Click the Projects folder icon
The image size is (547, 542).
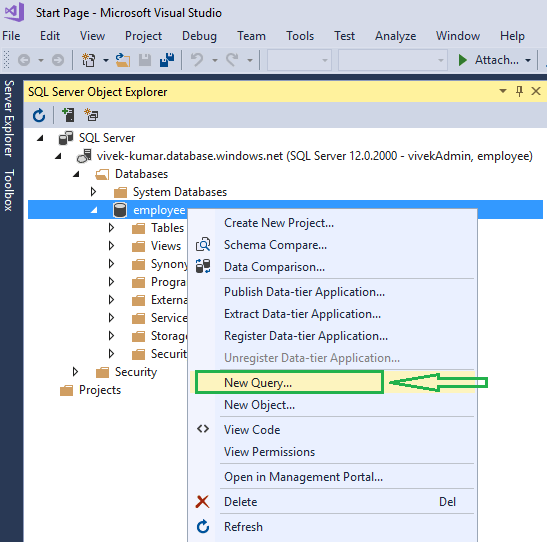pyautogui.click(x=66, y=390)
